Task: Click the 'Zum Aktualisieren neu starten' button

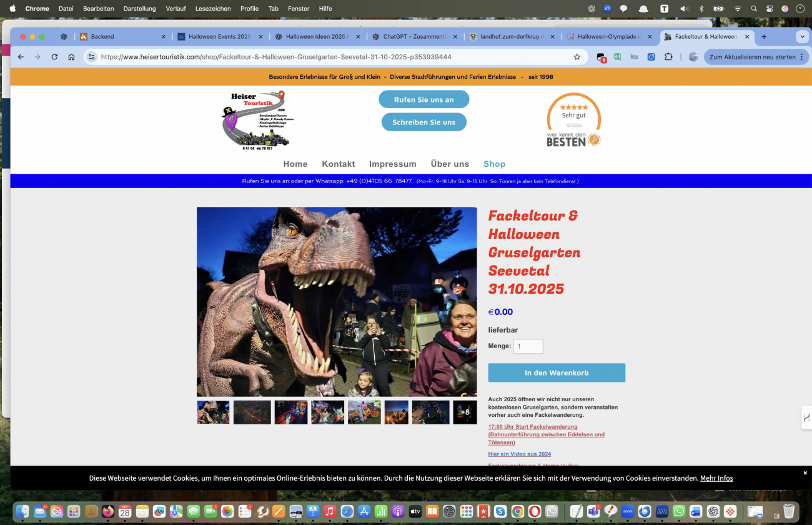Action: [x=752, y=57]
